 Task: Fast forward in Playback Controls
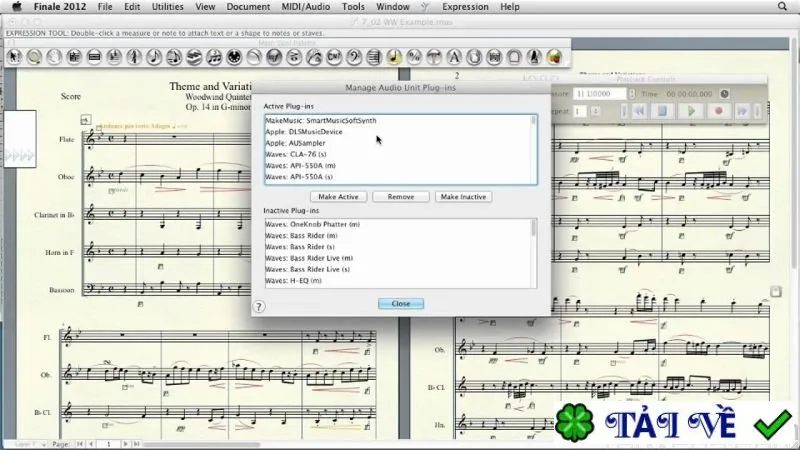point(742,111)
